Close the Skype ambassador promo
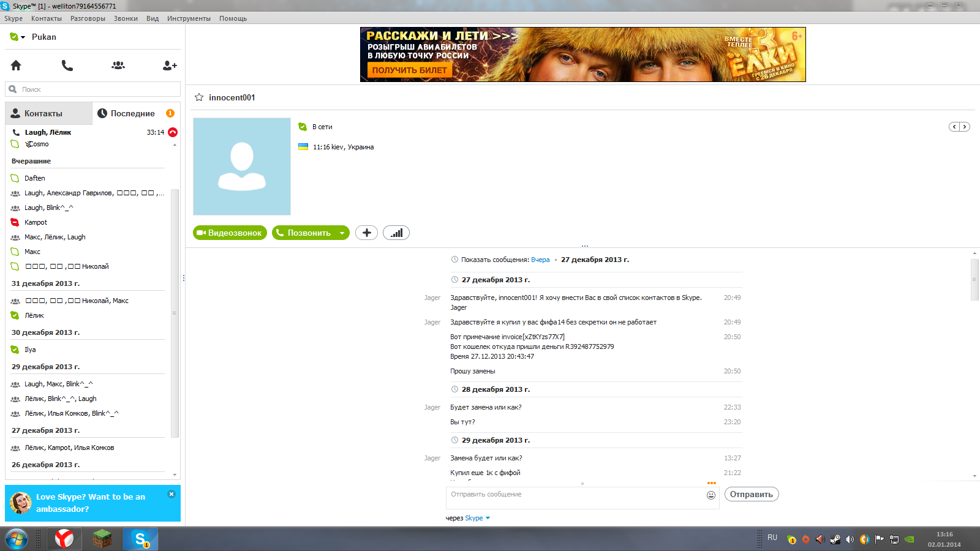Viewport: 980px width, 551px height. 171,494
